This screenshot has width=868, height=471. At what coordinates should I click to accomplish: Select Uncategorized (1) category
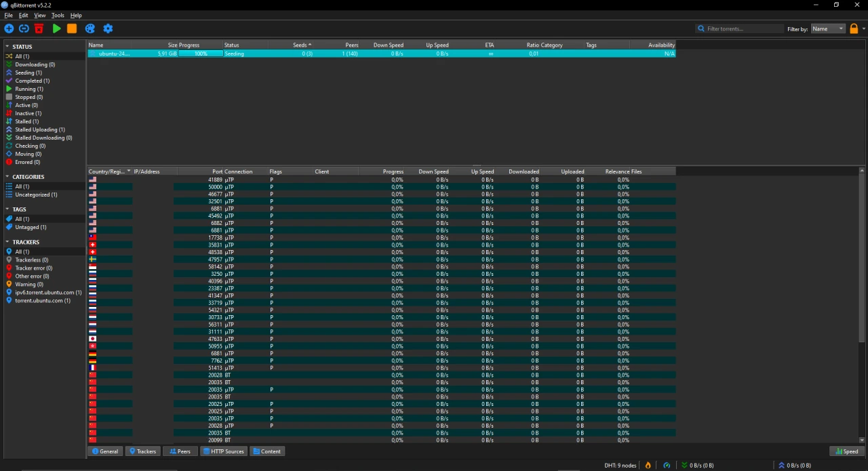pyautogui.click(x=36, y=194)
